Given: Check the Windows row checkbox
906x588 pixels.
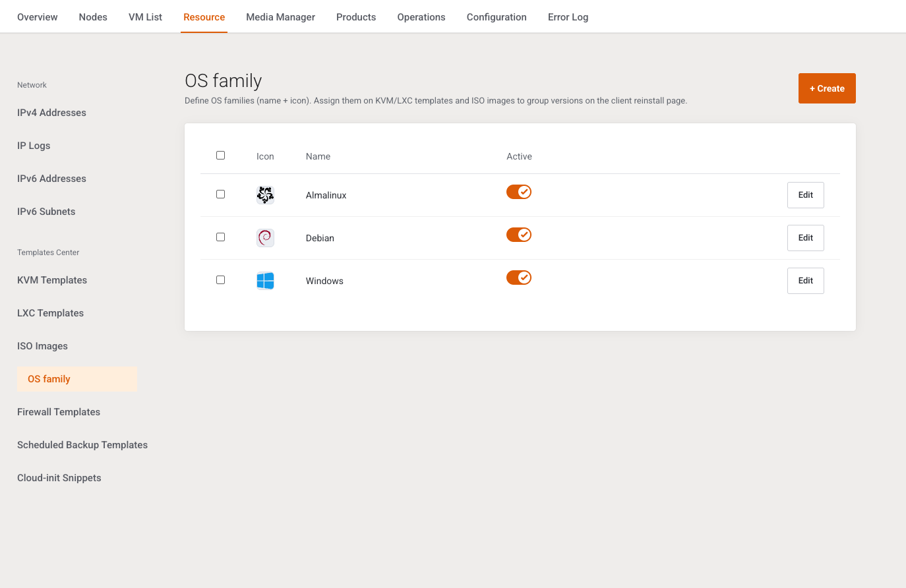Looking at the screenshot, I should 221,280.
